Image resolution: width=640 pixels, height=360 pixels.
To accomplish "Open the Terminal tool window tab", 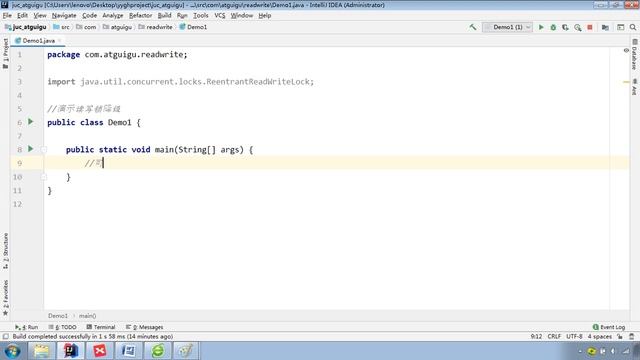I will (101, 327).
